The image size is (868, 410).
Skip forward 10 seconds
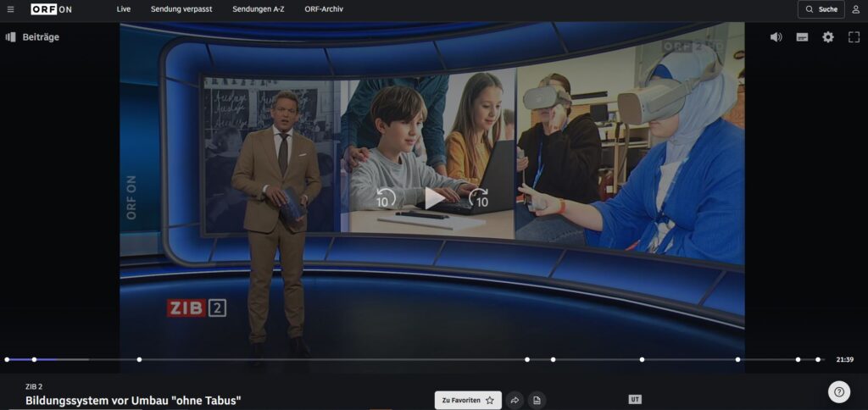479,199
